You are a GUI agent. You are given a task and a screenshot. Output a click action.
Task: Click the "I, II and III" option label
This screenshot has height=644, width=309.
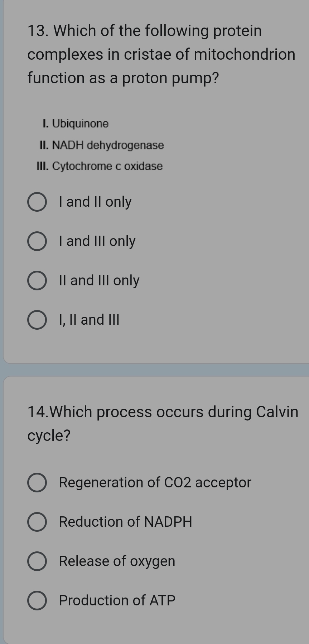tap(88, 319)
